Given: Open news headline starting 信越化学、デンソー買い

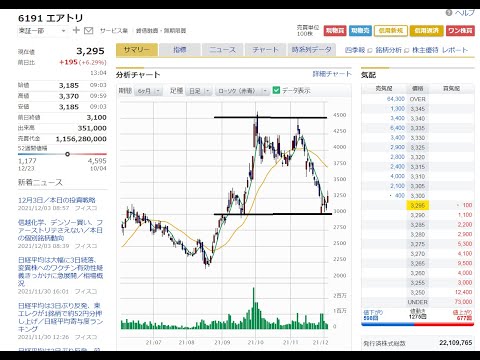Looking at the screenshot, I should click(60, 230).
